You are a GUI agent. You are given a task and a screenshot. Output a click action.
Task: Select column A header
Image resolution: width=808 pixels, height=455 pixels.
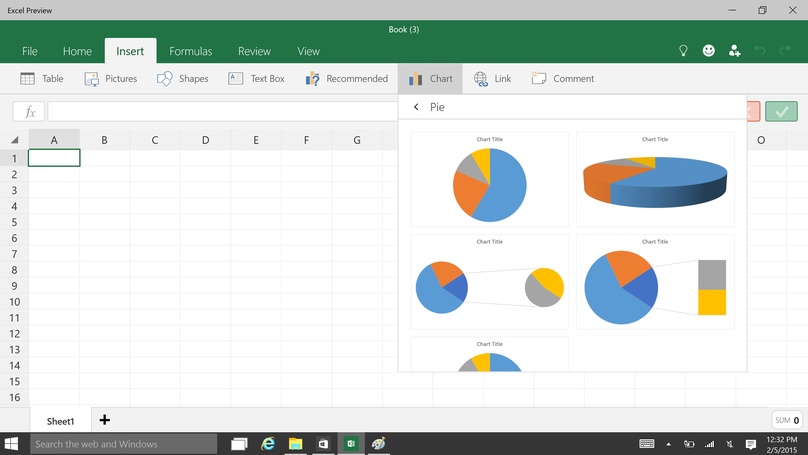coord(54,140)
